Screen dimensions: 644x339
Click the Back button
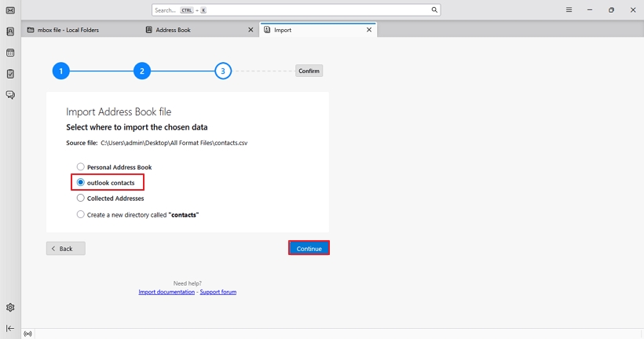pos(66,248)
